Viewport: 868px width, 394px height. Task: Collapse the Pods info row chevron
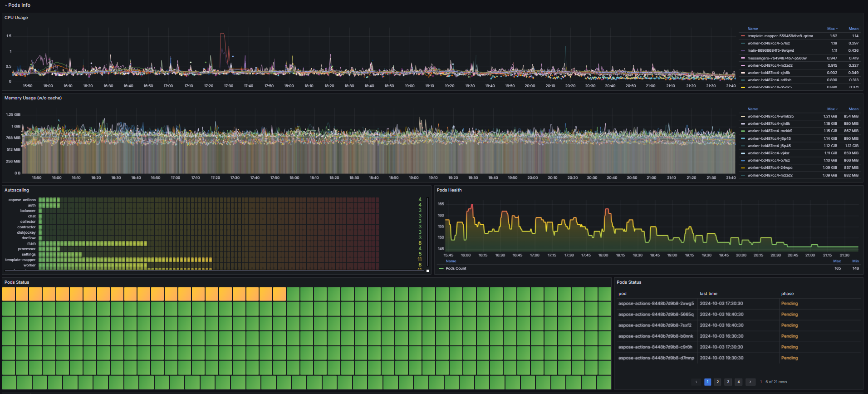[6, 5]
